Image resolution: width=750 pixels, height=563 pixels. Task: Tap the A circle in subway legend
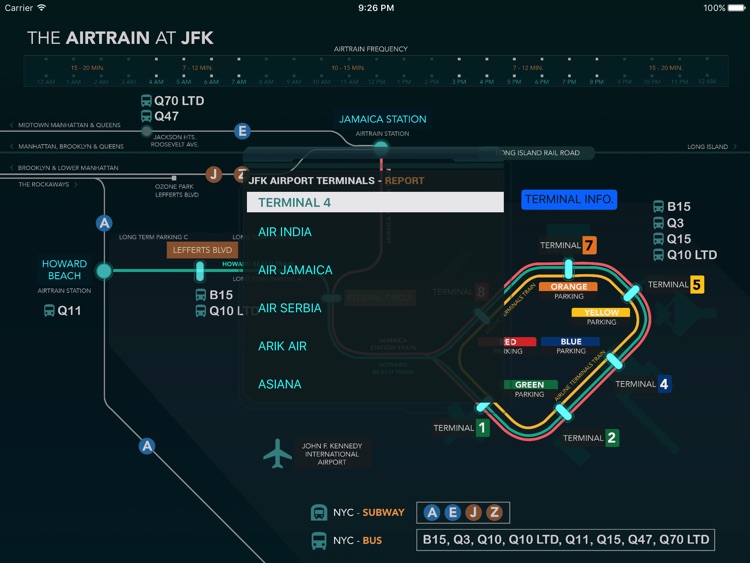click(432, 513)
